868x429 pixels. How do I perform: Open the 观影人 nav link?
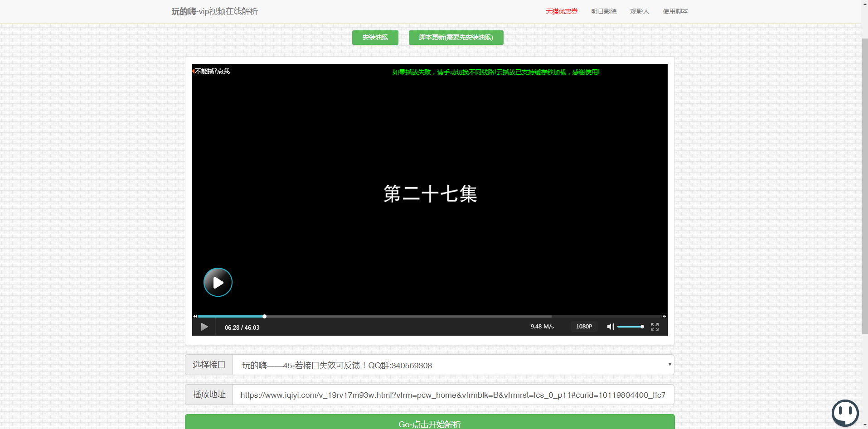coord(640,11)
